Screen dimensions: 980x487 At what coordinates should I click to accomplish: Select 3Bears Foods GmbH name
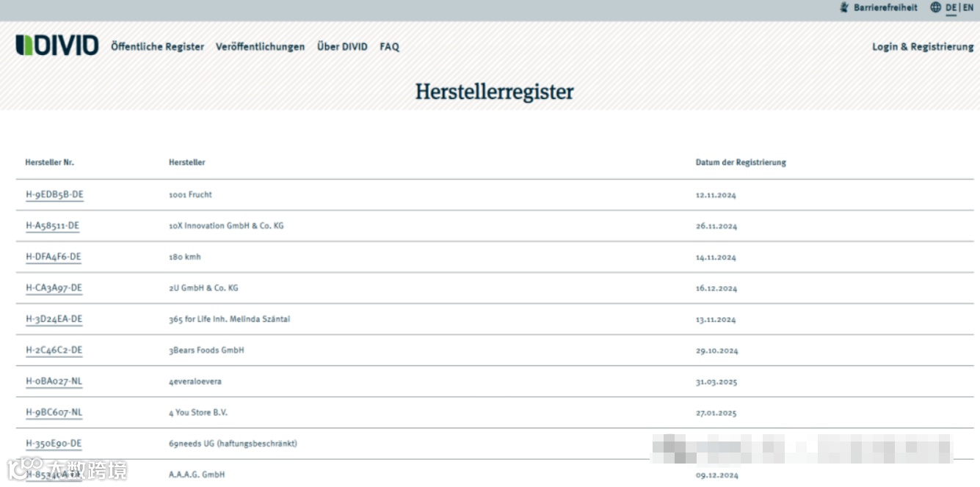click(x=206, y=351)
